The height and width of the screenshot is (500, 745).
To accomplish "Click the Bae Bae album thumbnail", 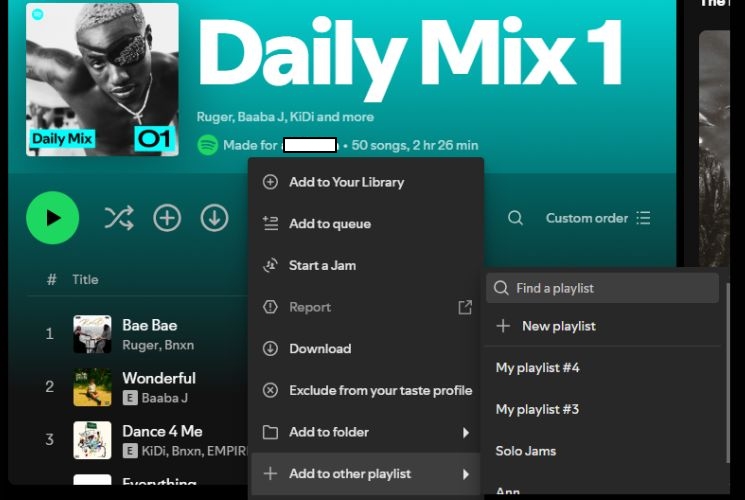I will [x=92, y=334].
